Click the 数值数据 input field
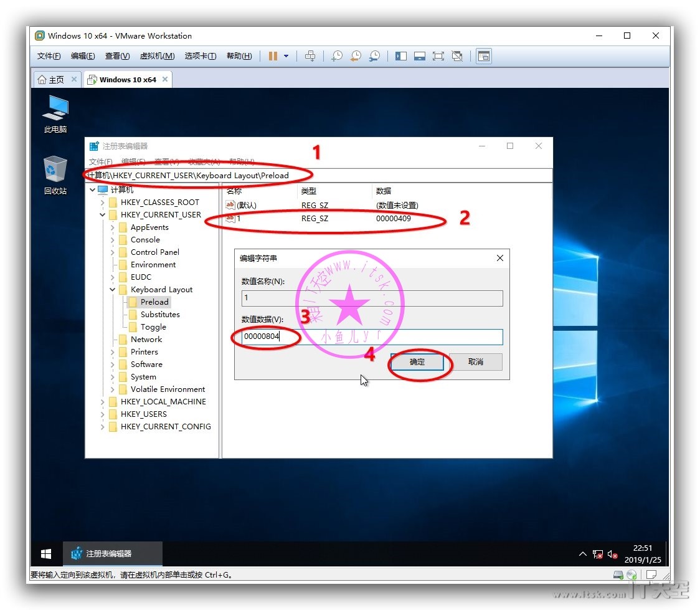Image resolution: width=700 pixels, height=610 pixels. tap(372, 336)
